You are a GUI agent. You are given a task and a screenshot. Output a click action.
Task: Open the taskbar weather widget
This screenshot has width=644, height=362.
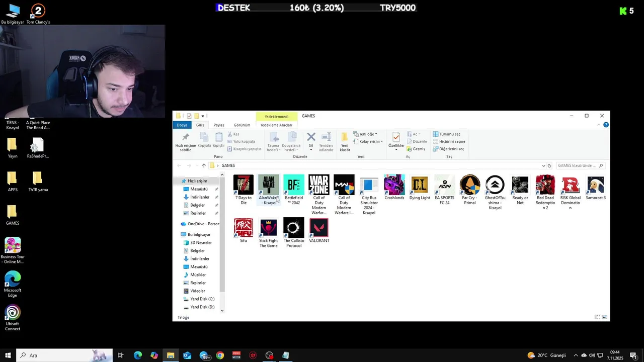[546, 355]
